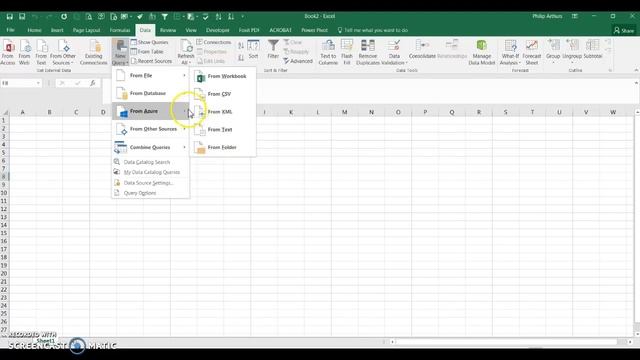Image resolution: width=640 pixels, height=360 pixels.
Task: Expand the Name Box dropdown arrow
Action: [38, 83]
